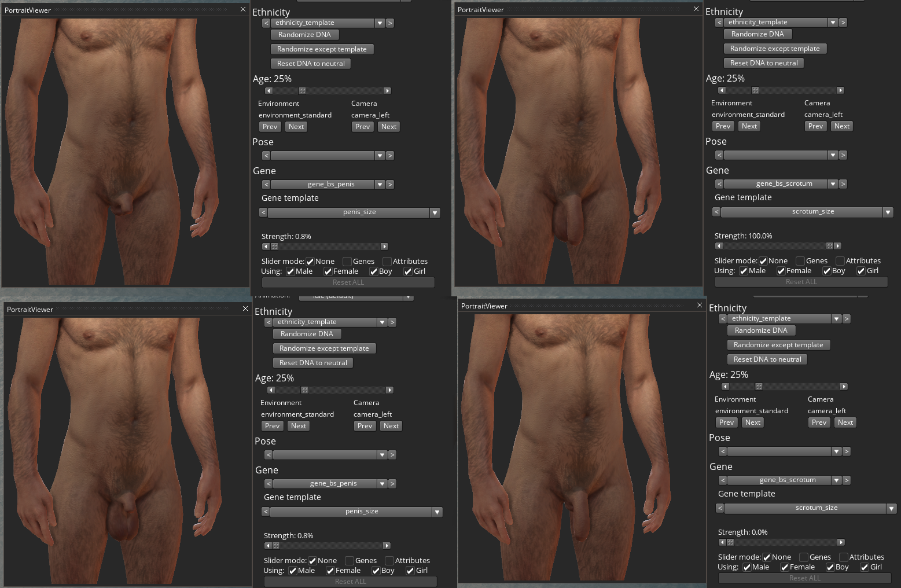The height and width of the screenshot is (588, 901).
Task: Click previous gene template arrow in bottom-right panel
Action: pos(720,508)
